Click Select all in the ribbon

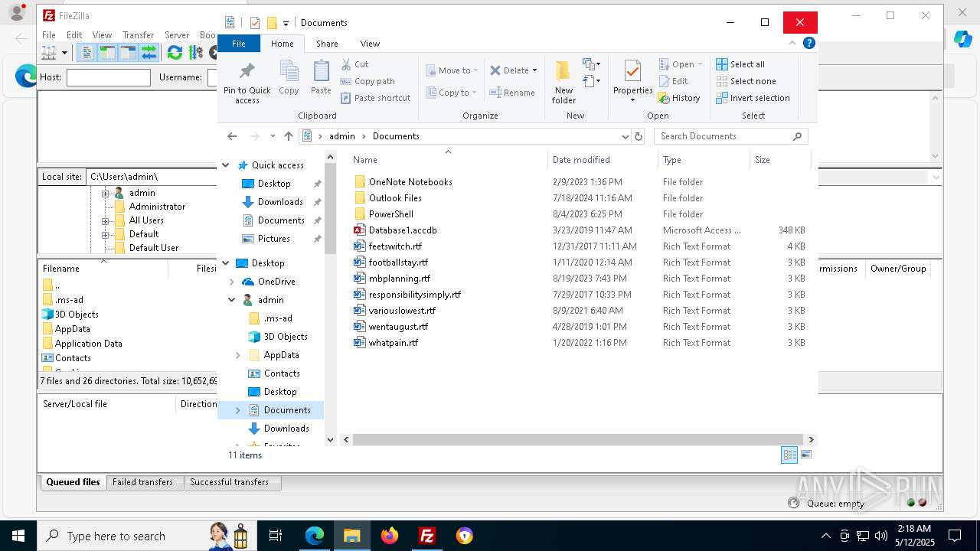(740, 64)
